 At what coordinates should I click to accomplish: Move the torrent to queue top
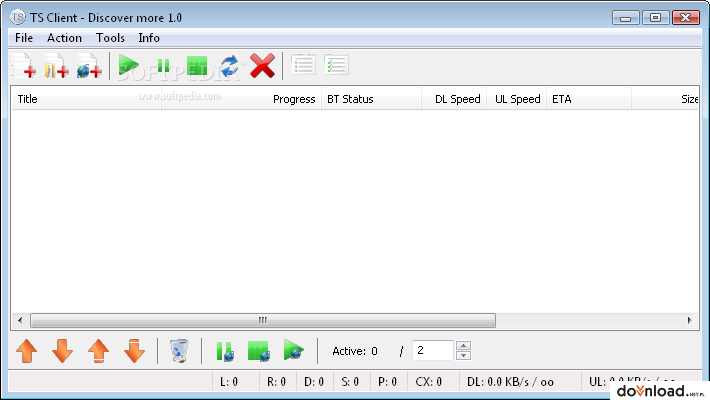click(x=98, y=351)
